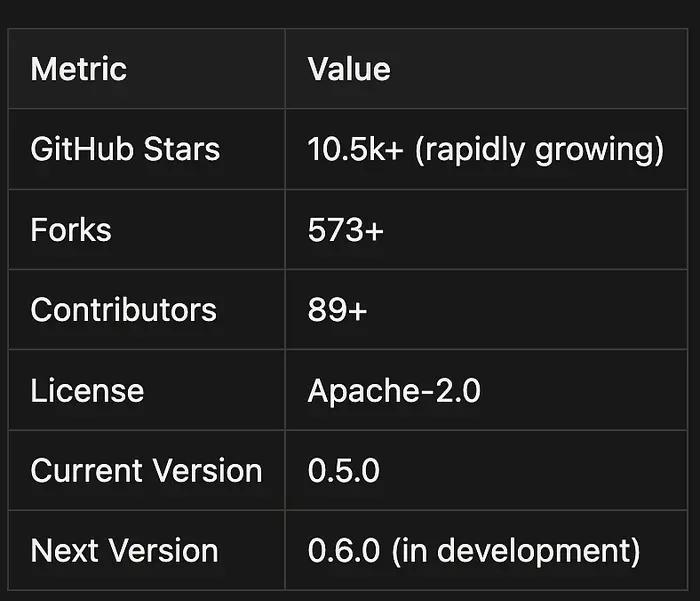The width and height of the screenshot is (700, 601).
Task: Click the Apache-2.0 license value
Action: click(x=394, y=390)
